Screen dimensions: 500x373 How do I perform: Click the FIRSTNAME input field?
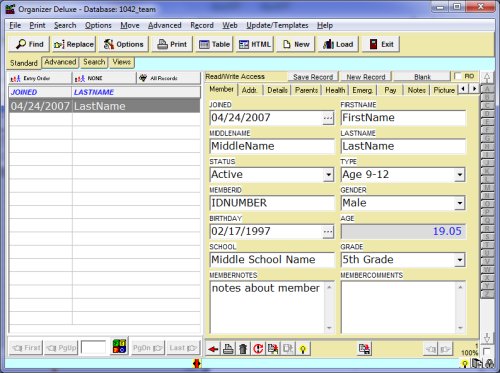click(x=403, y=118)
